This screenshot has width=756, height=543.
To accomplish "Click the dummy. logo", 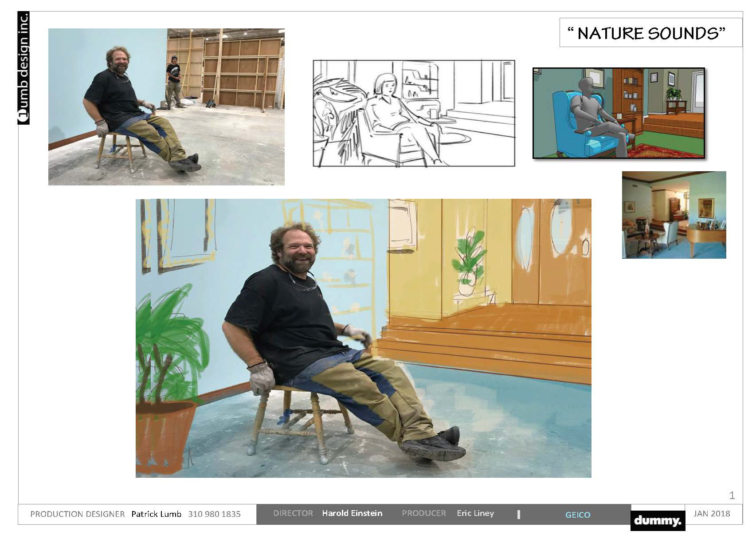I will click(x=658, y=521).
